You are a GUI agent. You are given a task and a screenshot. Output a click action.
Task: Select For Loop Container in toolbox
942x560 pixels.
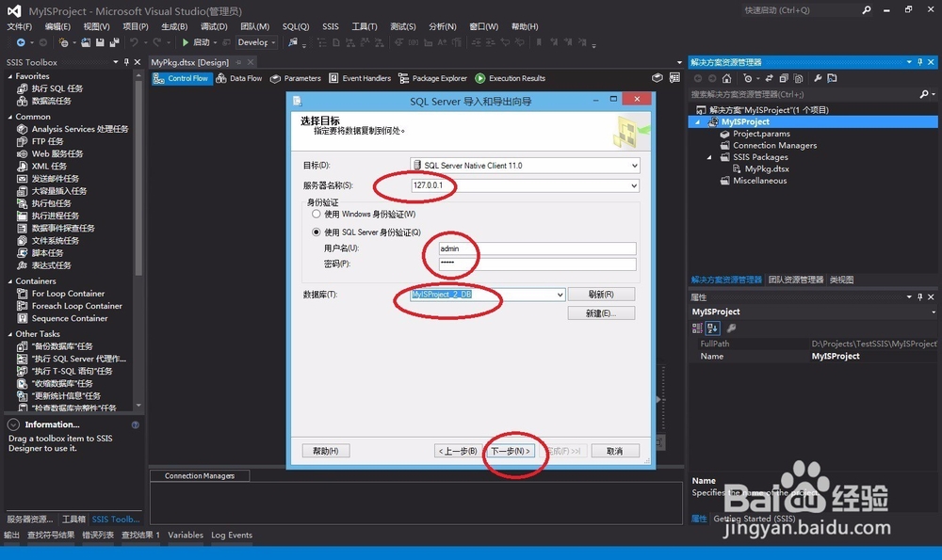tap(68, 294)
